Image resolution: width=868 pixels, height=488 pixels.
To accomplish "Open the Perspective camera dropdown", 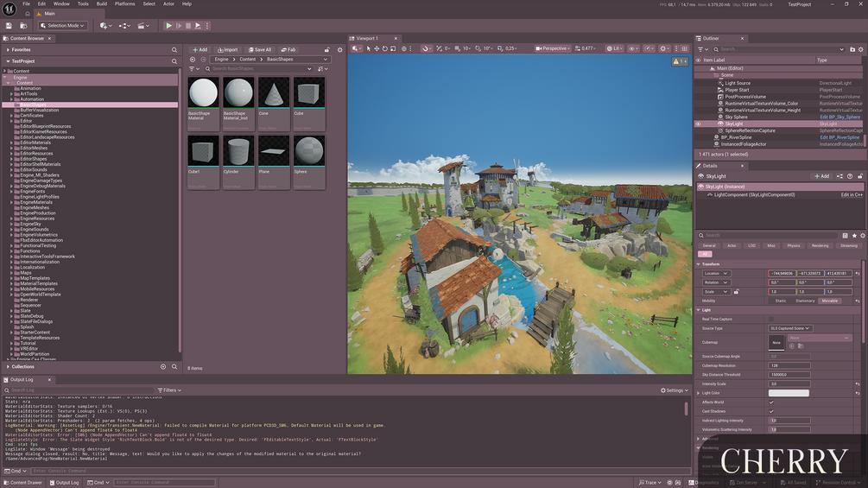I will (x=553, y=48).
